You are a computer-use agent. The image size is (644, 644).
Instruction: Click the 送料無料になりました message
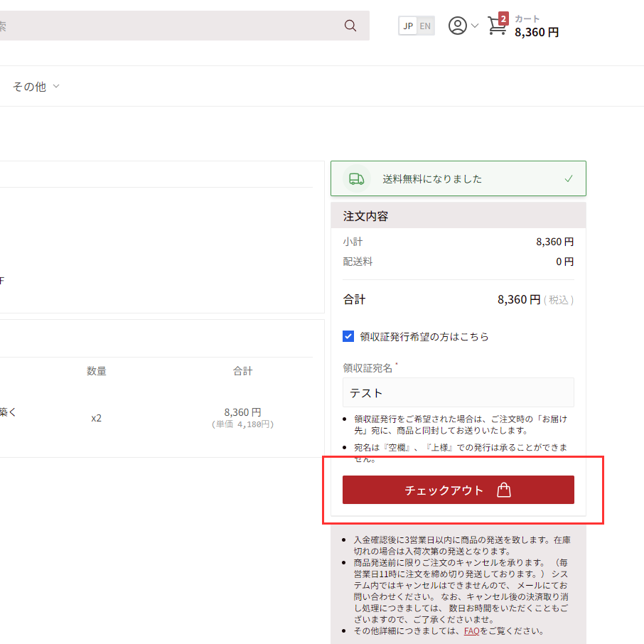click(432, 178)
